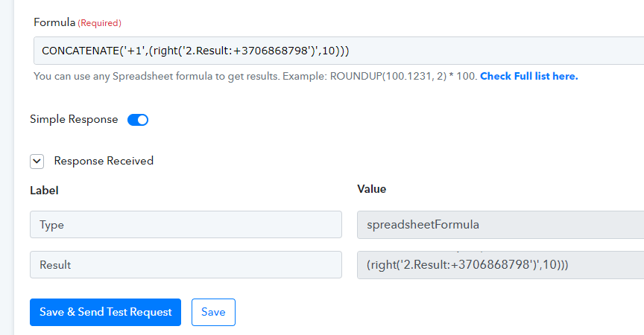Image resolution: width=644 pixels, height=335 pixels.
Task: Click the Value column header
Action: (x=372, y=189)
